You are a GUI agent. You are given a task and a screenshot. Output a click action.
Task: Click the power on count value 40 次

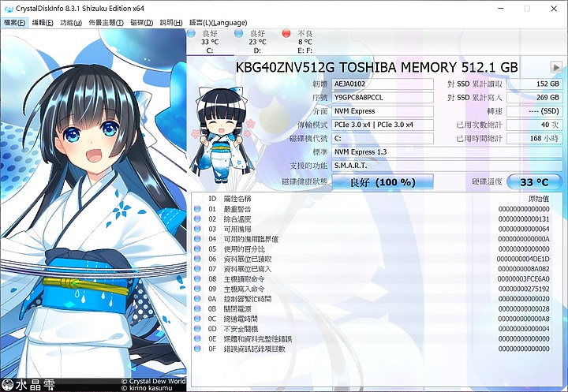tap(534, 125)
